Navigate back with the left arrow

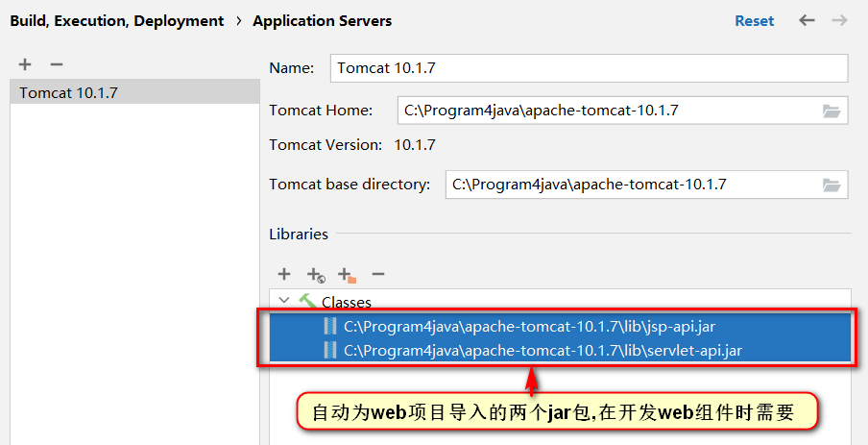808,21
